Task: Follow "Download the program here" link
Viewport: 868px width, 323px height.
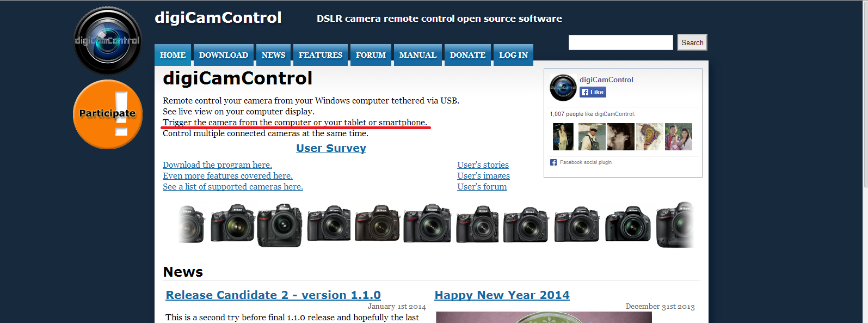Action: click(217, 165)
